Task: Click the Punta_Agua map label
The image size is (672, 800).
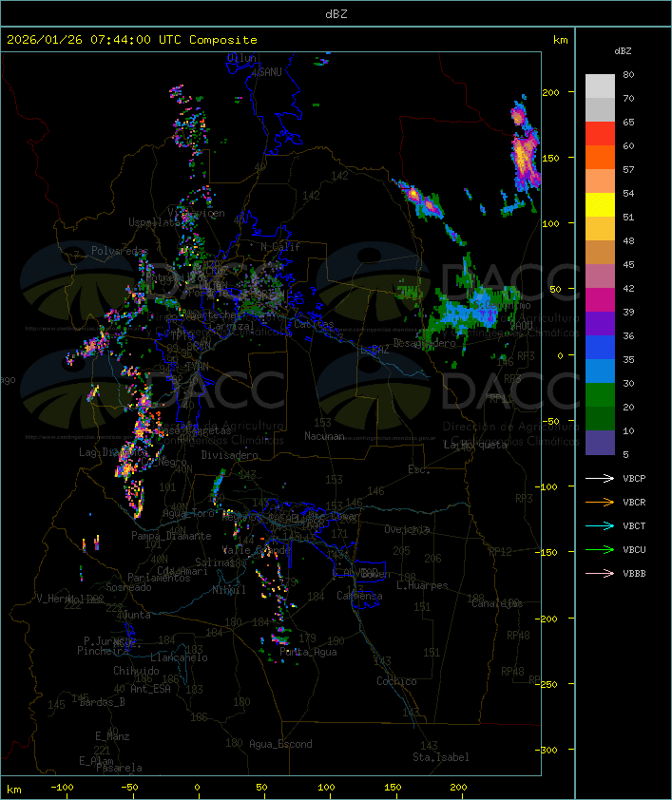Action: (308, 652)
